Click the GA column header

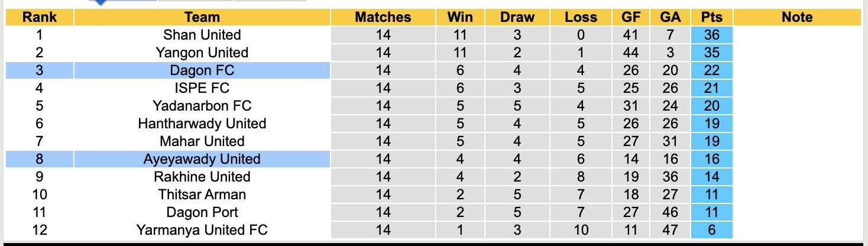[670, 17]
